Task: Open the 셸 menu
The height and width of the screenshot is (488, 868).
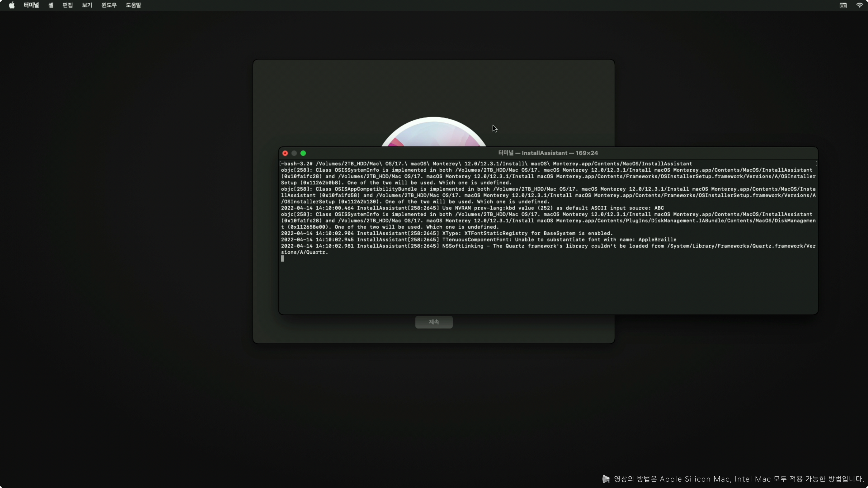Action: (x=51, y=5)
